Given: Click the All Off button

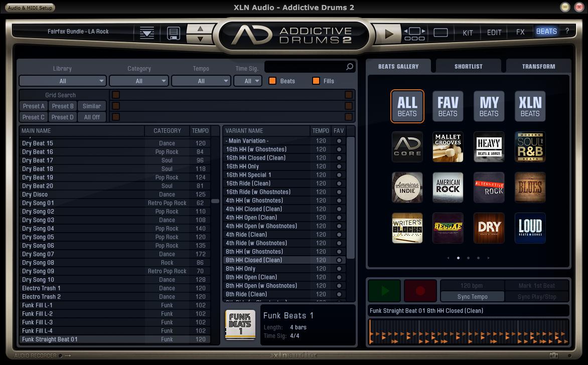Looking at the screenshot, I should coord(92,117).
